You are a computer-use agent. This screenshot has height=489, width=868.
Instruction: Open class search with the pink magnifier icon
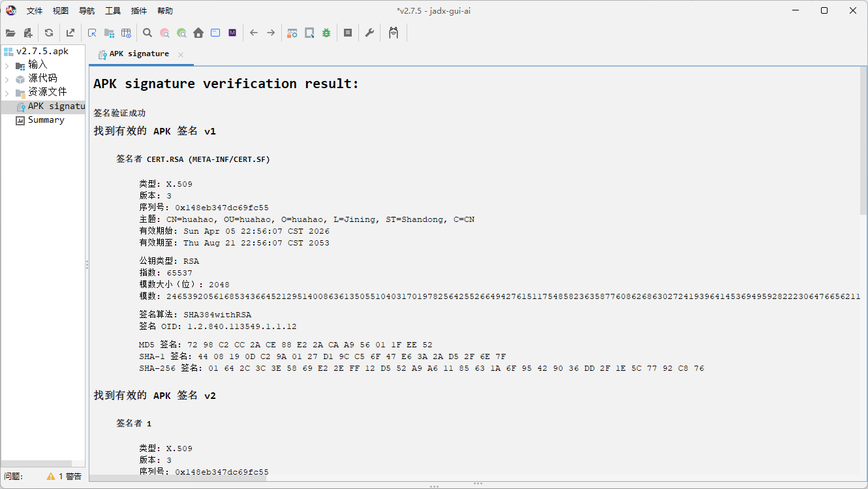tap(164, 32)
